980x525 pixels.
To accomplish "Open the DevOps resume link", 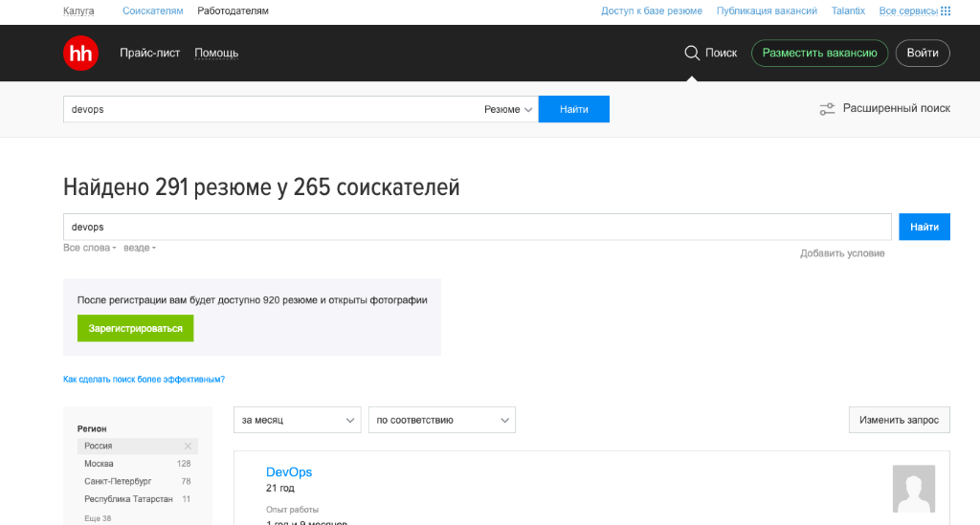I will pyautogui.click(x=289, y=472).
